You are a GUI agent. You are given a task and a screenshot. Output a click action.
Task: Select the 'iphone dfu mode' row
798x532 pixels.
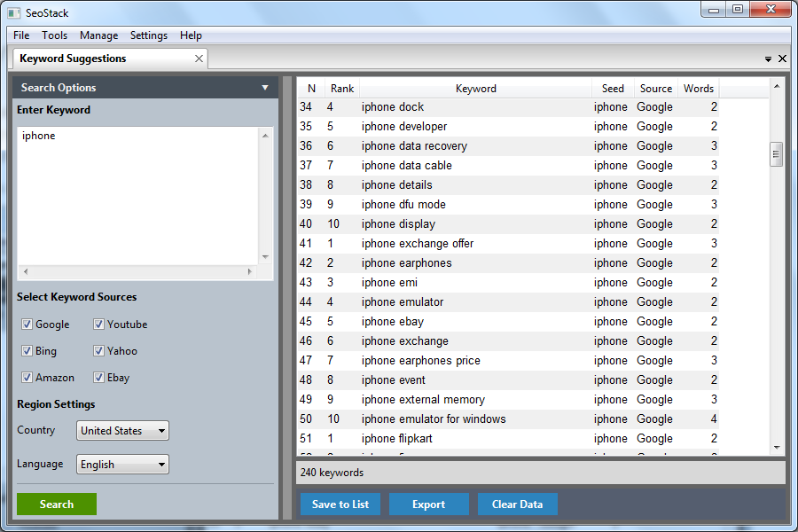pos(508,205)
